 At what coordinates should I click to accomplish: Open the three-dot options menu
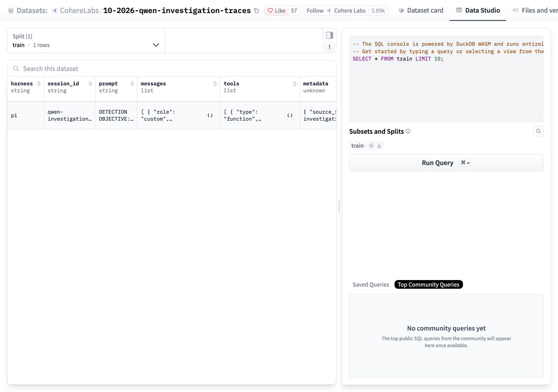click(x=329, y=46)
